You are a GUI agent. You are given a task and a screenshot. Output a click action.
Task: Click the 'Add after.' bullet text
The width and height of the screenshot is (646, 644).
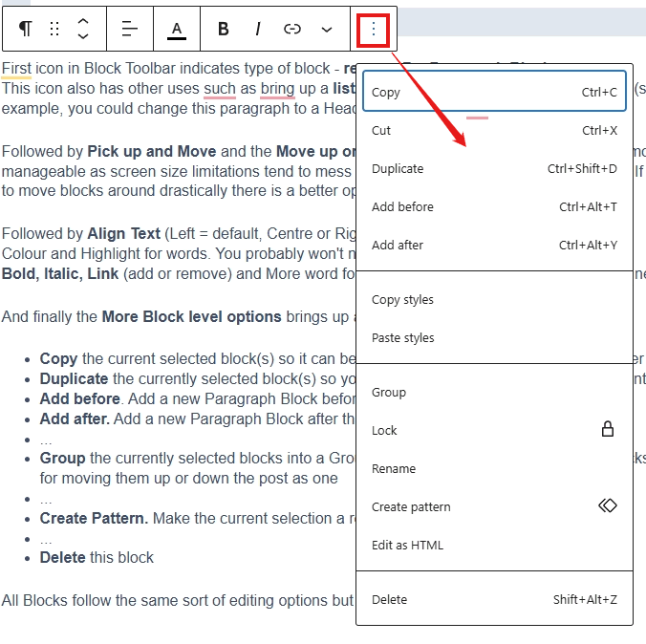(75, 419)
